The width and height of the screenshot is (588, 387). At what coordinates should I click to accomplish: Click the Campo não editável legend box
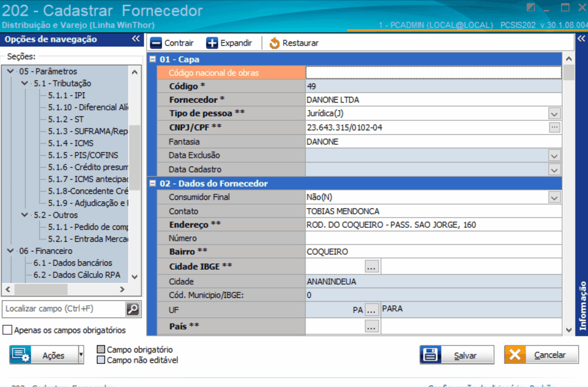click(101, 360)
